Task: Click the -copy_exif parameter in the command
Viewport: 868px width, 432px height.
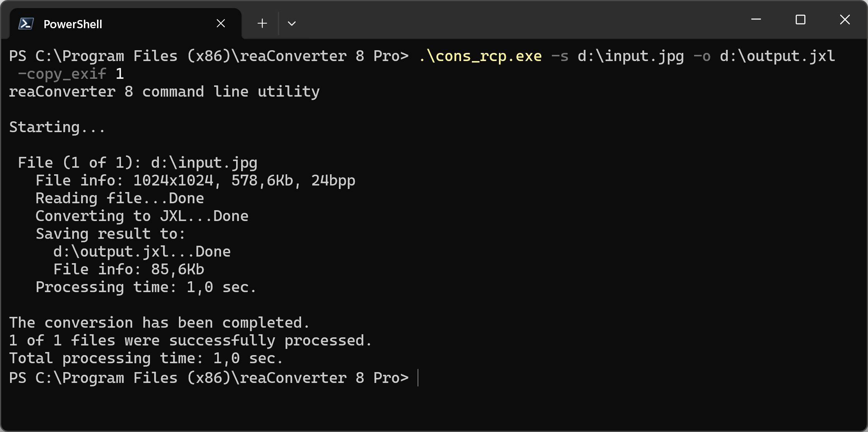Action: pos(62,74)
